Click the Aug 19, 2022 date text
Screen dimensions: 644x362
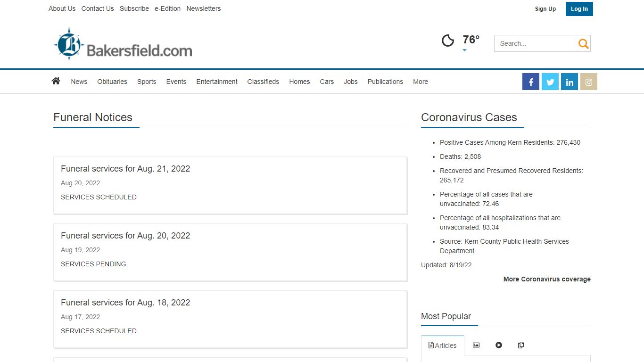pyautogui.click(x=80, y=250)
